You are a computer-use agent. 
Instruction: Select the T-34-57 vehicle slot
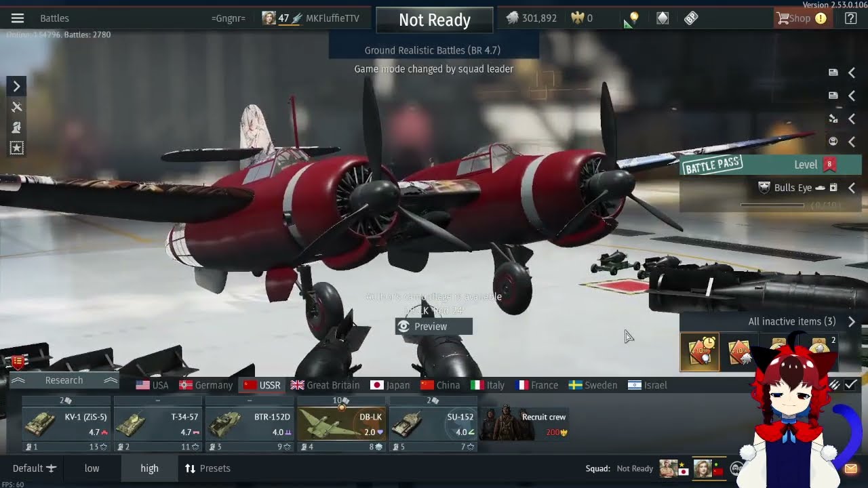tap(158, 425)
